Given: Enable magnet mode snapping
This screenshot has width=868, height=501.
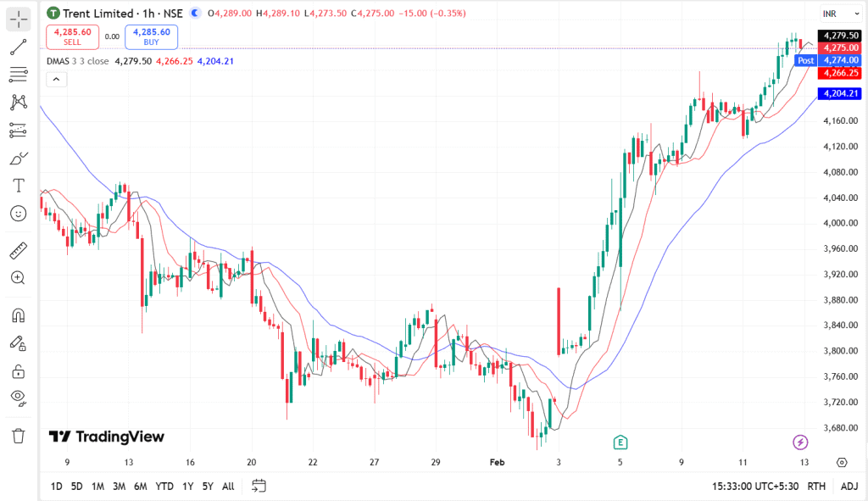Looking at the screenshot, I should coord(17,315).
